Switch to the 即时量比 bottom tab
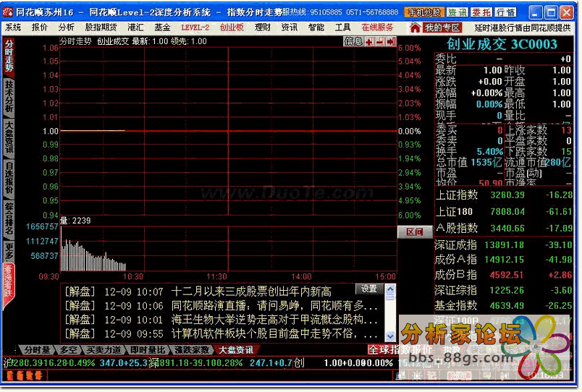Image resolution: width=582 pixels, height=392 pixels. (x=148, y=350)
